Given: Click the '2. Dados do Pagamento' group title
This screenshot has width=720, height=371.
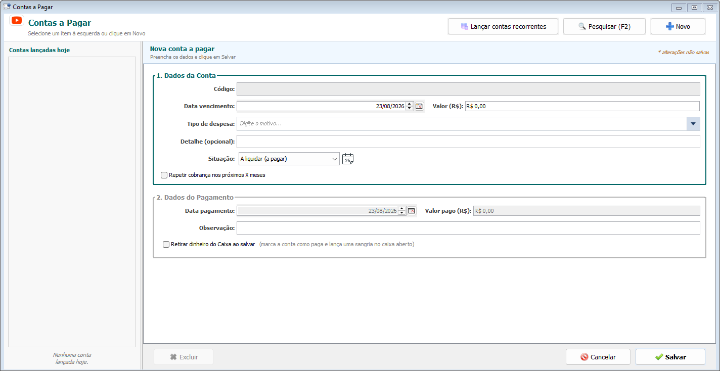Looking at the screenshot, I should click(195, 197).
